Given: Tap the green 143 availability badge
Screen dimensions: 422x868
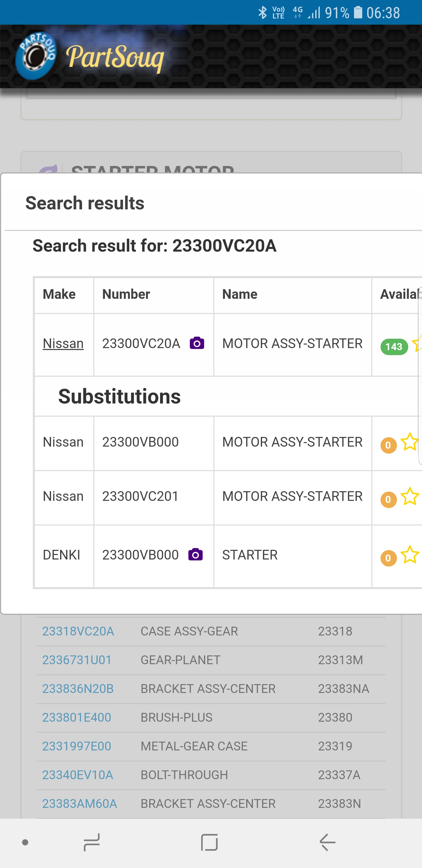Looking at the screenshot, I should 394,347.
